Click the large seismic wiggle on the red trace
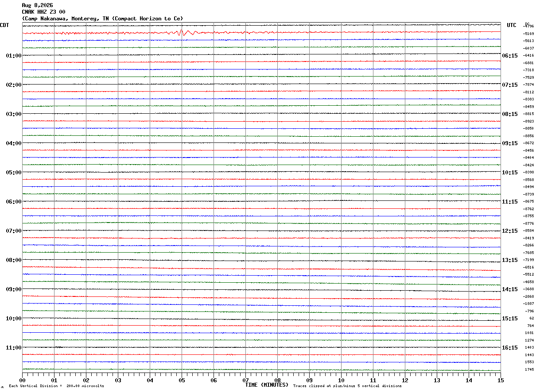 pyautogui.click(x=183, y=33)
